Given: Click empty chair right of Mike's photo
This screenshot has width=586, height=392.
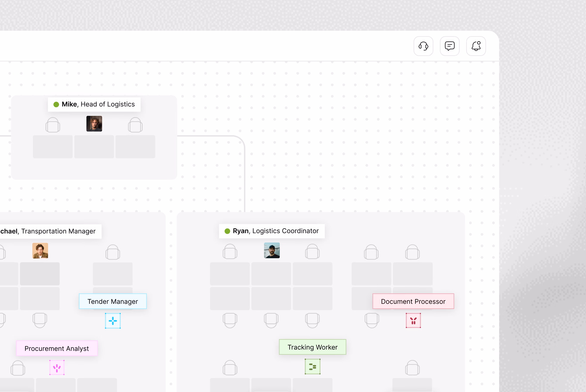Looking at the screenshot, I should click(x=135, y=125).
